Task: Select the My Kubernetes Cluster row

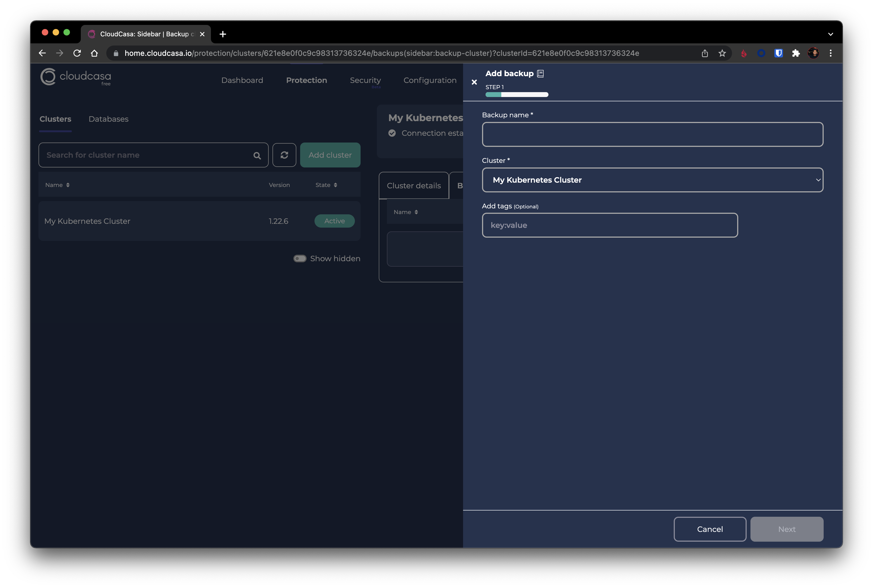Action: (199, 221)
